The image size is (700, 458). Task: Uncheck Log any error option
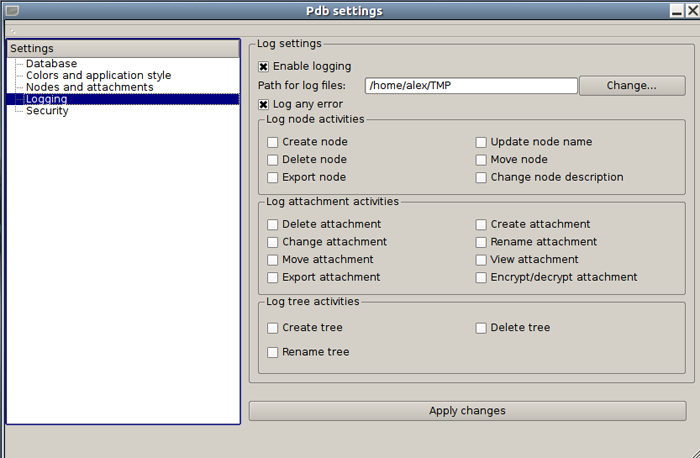[264, 104]
